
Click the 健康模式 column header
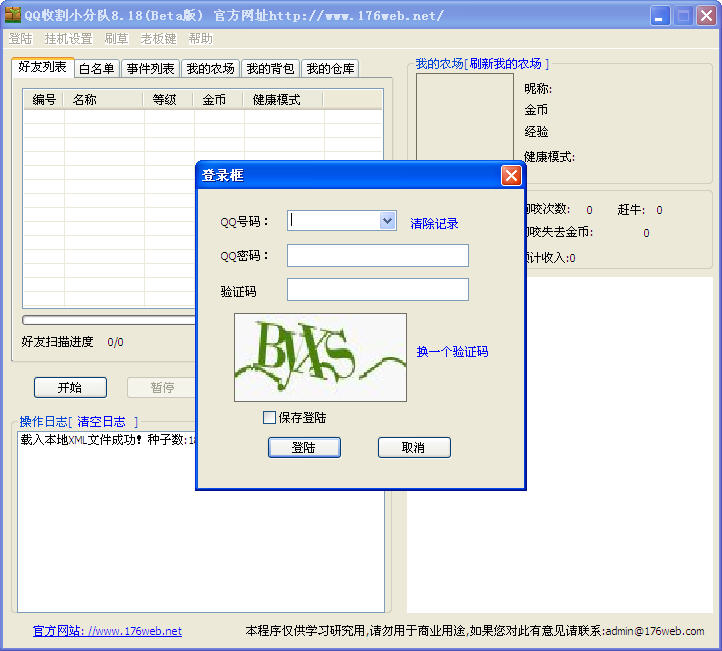(x=284, y=99)
